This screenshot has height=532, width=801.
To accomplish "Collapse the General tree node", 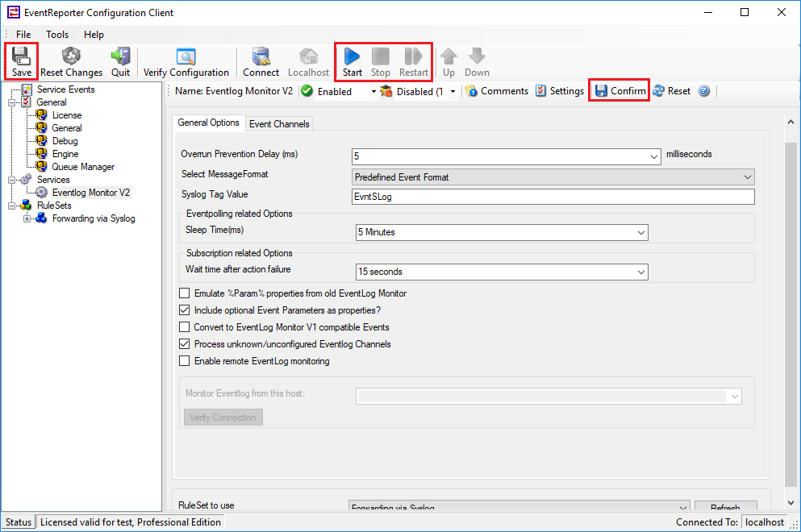I will tap(11, 102).
